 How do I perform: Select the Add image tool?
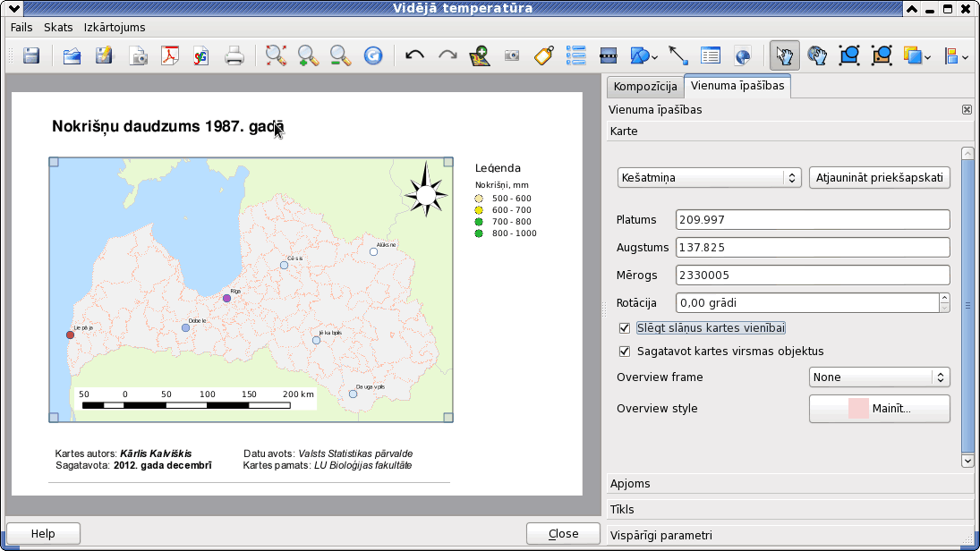pos(512,55)
